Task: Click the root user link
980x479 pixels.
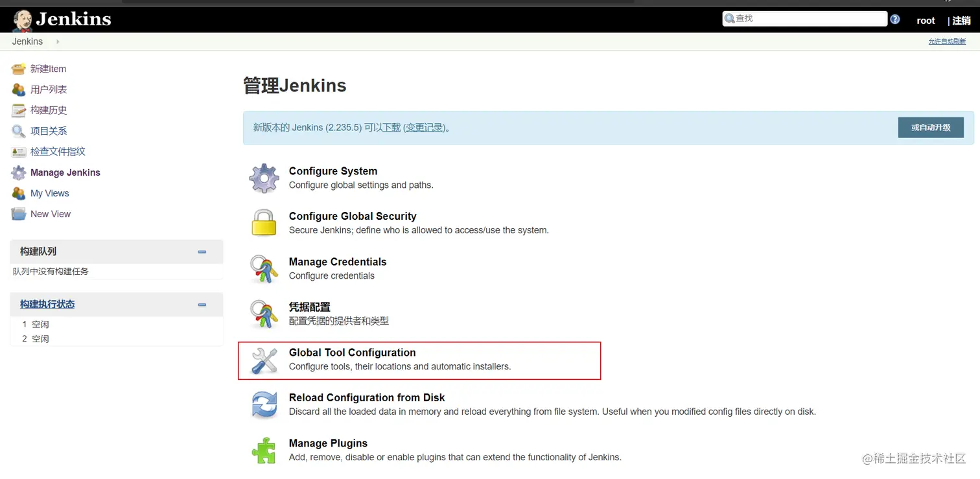Action: (x=926, y=21)
